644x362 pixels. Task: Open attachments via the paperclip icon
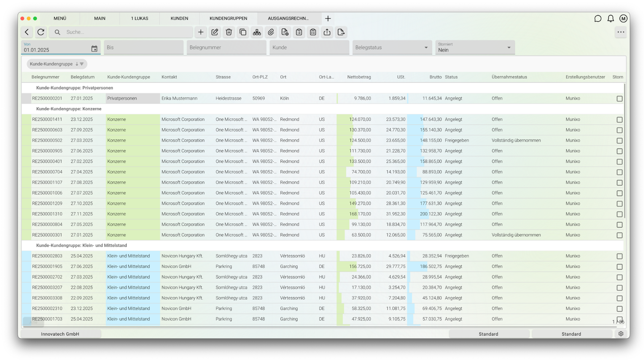[271, 32]
